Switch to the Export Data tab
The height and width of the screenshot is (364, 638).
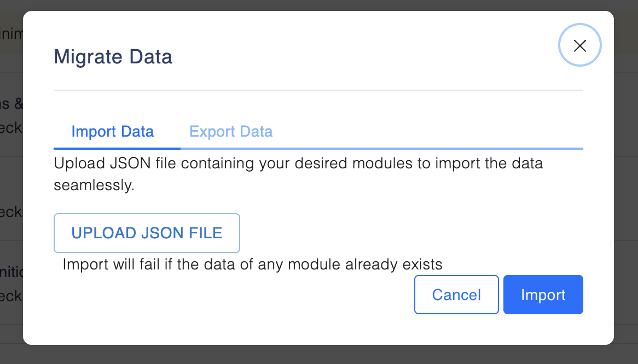pyautogui.click(x=231, y=132)
